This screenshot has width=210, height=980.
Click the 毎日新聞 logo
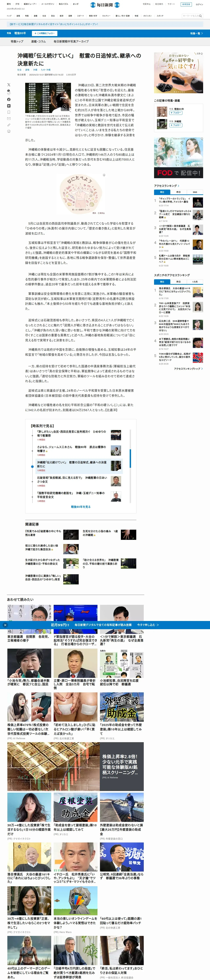point(105,5)
